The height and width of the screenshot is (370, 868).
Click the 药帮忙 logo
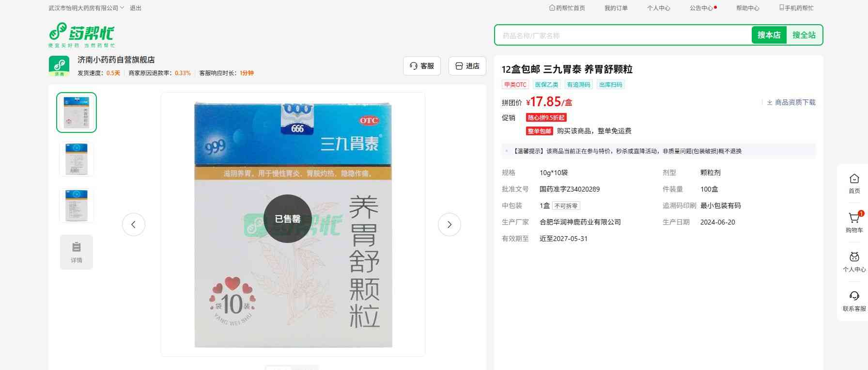81,34
